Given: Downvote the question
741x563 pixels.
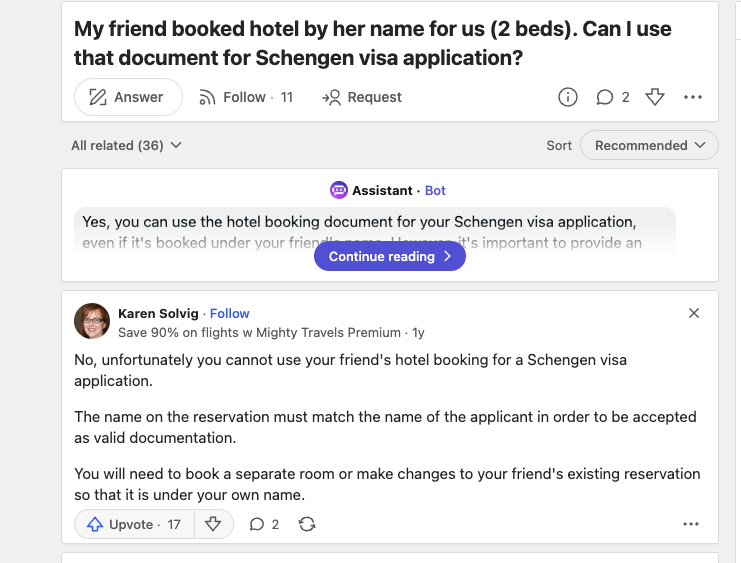Looking at the screenshot, I should (655, 97).
